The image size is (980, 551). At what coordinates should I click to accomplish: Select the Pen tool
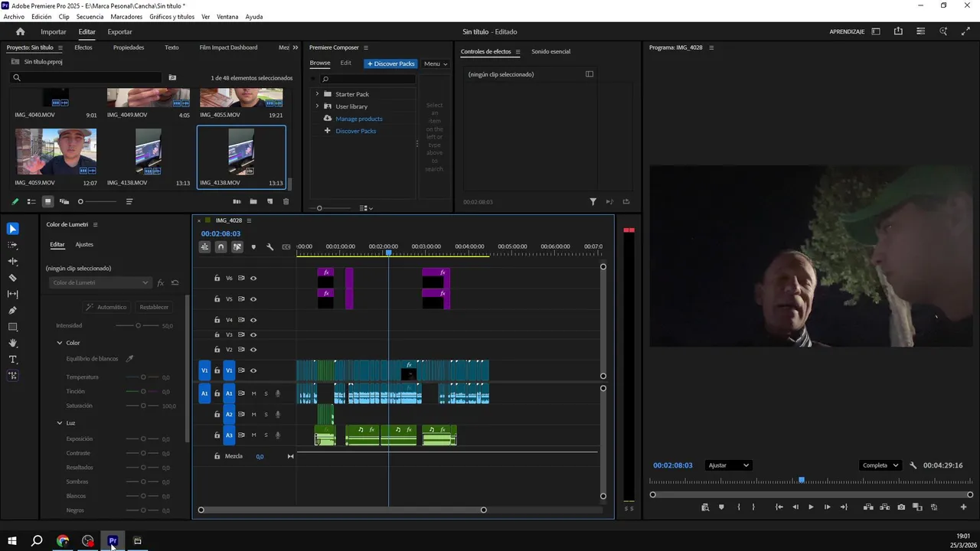click(12, 311)
